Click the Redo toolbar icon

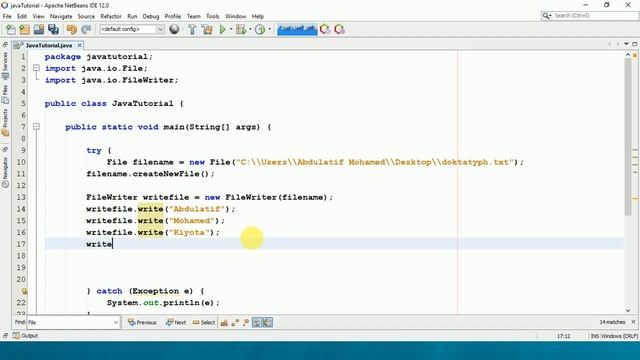pyautogui.click(x=86, y=29)
